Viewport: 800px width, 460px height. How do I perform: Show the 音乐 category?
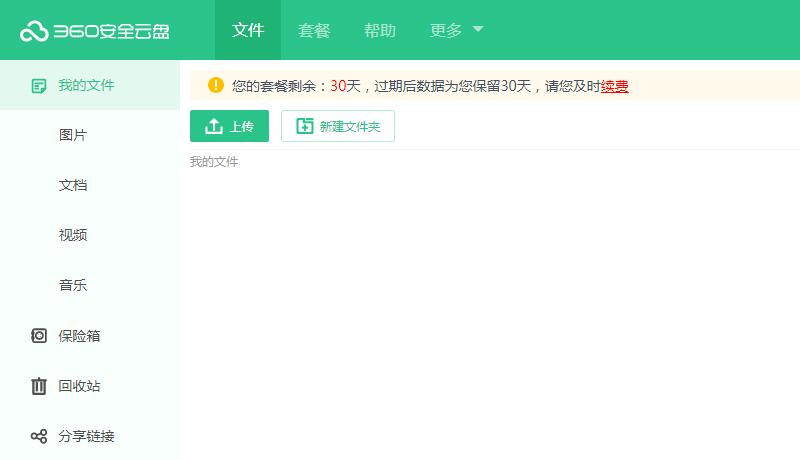pos(72,285)
